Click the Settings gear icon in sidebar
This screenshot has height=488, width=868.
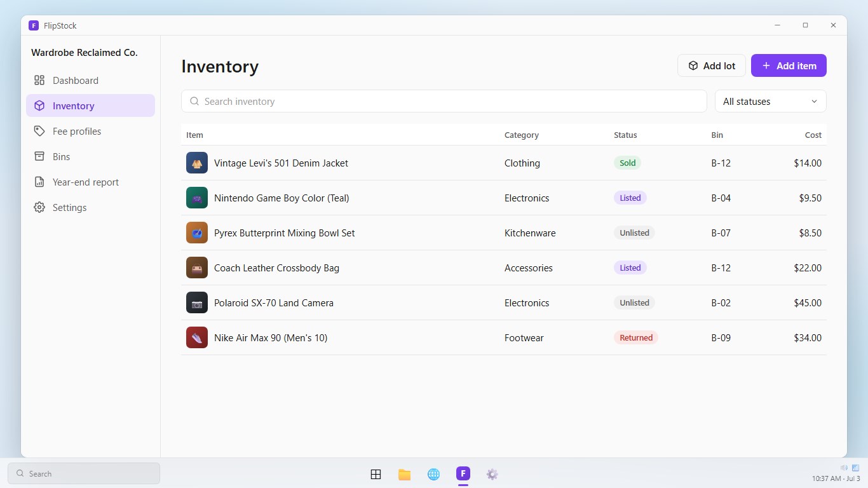[39, 207]
